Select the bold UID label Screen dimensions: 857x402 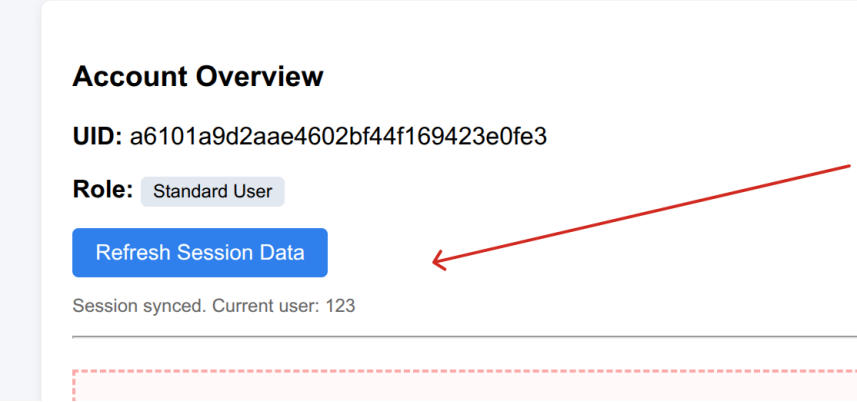[x=97, y=136]
